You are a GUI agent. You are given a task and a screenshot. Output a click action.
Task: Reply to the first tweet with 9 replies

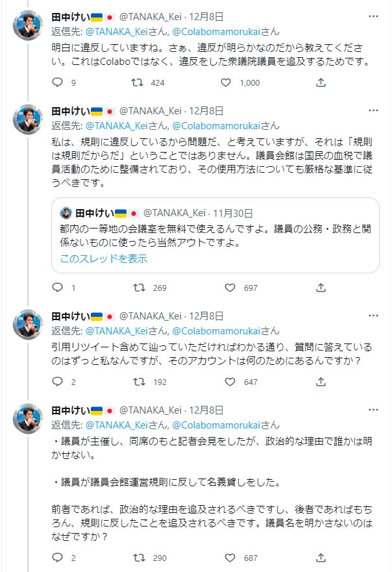(57, 82)
